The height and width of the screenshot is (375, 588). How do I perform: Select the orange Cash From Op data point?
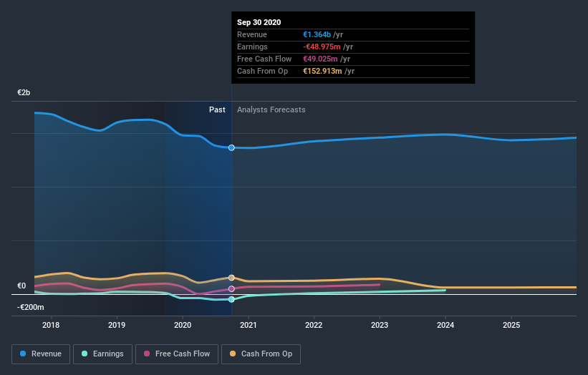point(231,278)
